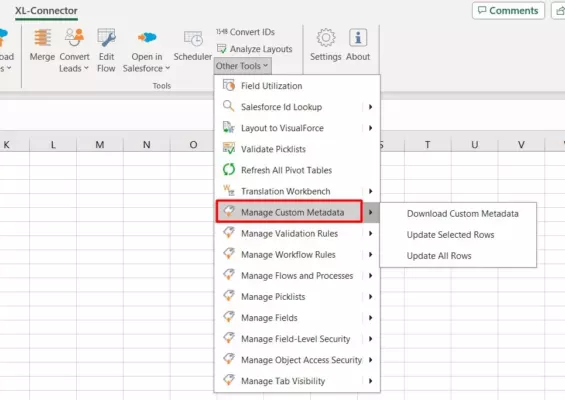
Task: Select Refresh All Pivot Tables
Action: coord(297,170)
